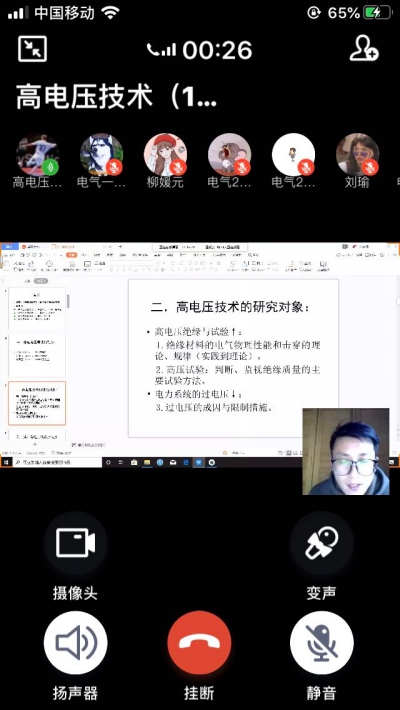Minimize the call window with shrink icon
Image resolution: width=400 pixels, height=710 pixels.
tap(32, 48)
